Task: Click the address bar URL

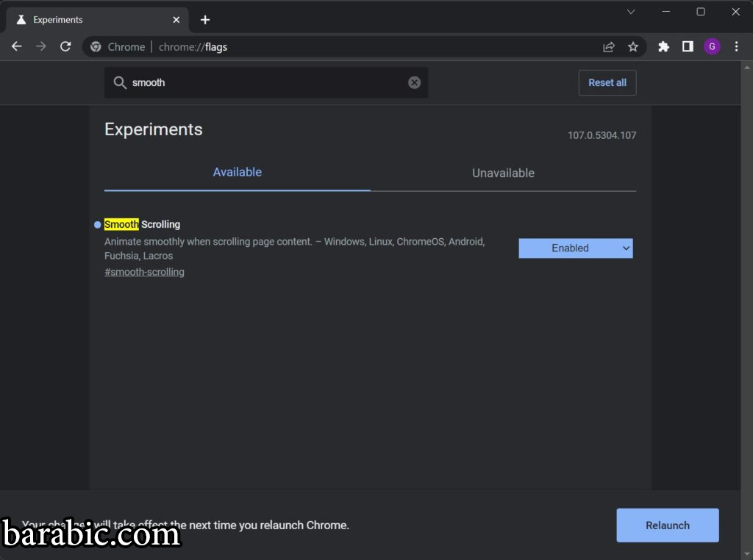Action: (193, 47)
